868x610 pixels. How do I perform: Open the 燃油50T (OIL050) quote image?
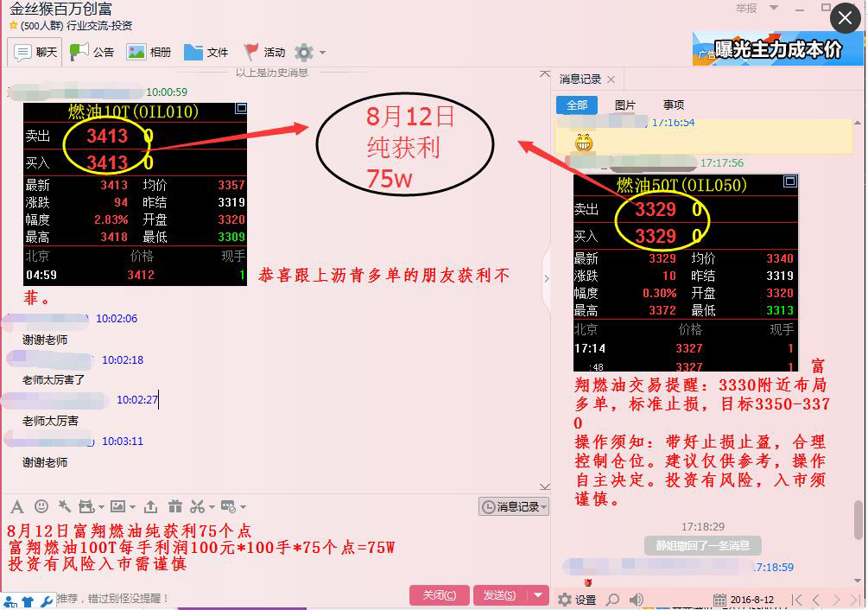pyautogui.click(x=686, y=273)
